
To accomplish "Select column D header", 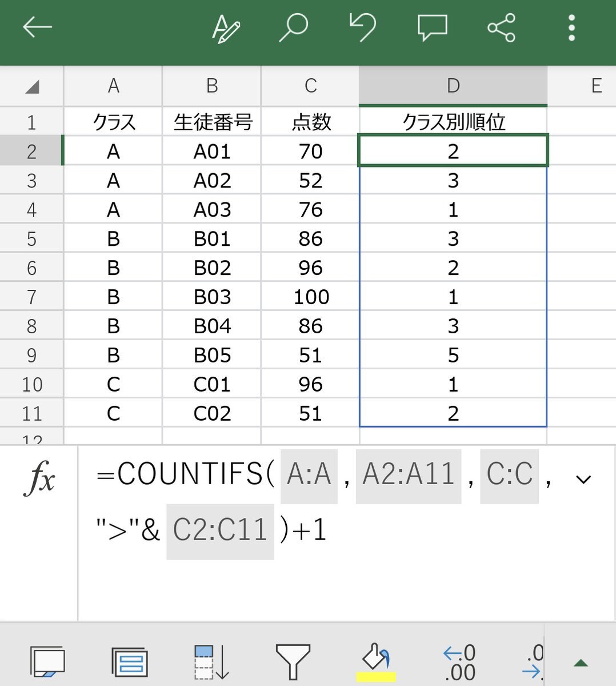I will [x=453, y=86].
